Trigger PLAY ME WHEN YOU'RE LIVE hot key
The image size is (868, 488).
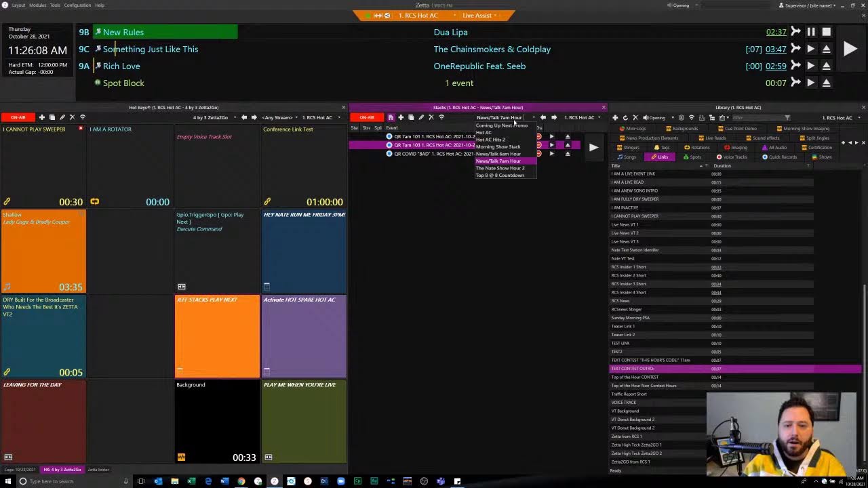click(x=304, y=422)
